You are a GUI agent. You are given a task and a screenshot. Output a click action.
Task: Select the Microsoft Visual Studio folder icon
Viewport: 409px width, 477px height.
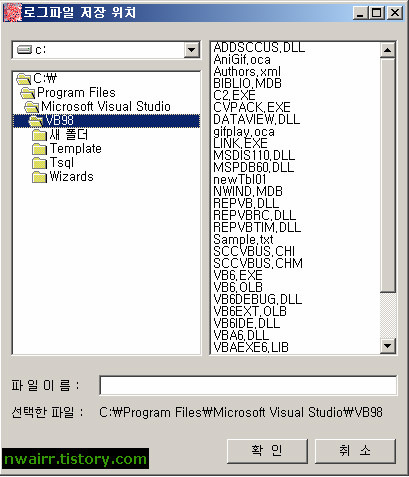[x=32, y=107]
